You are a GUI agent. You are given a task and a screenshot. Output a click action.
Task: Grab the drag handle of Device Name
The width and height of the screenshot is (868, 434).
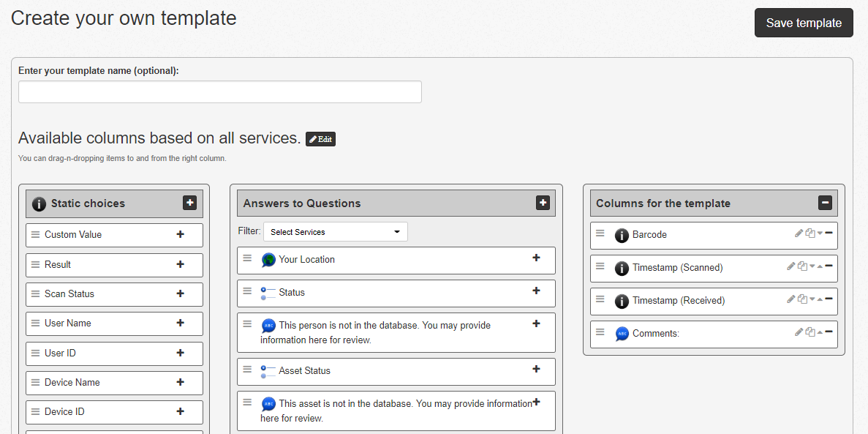pos(35,382)
